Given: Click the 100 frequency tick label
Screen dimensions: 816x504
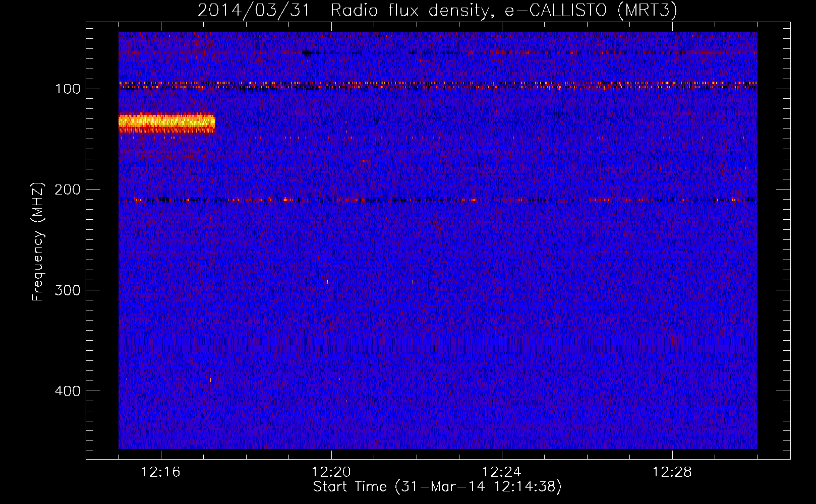Looking at the screenshot, I should coord(68,89).
